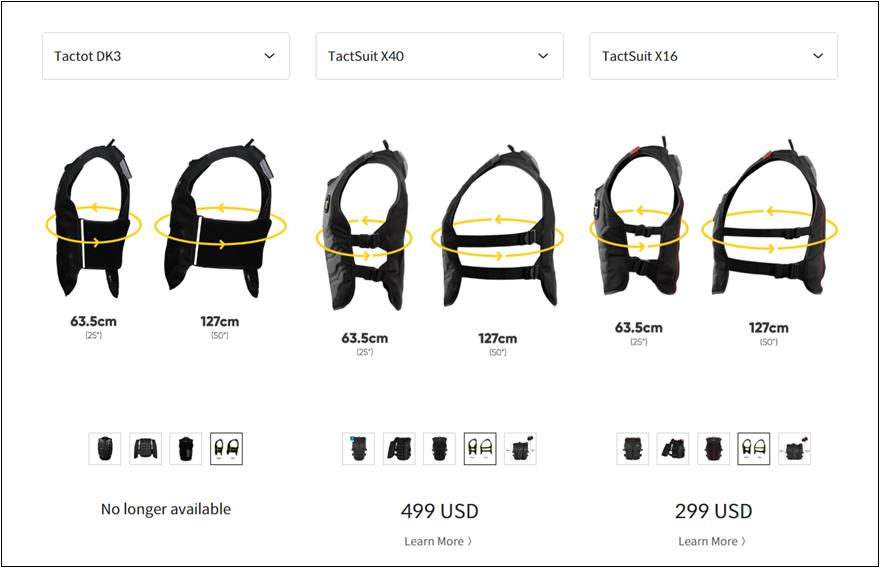Viewport: 880px width, 568px height.
Task: Select first TactSuit X16 front-view thumbnail
Action: (632, 448)
